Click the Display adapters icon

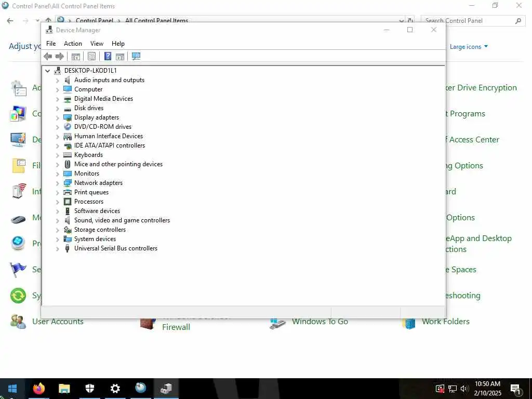[x=68, y=117]
